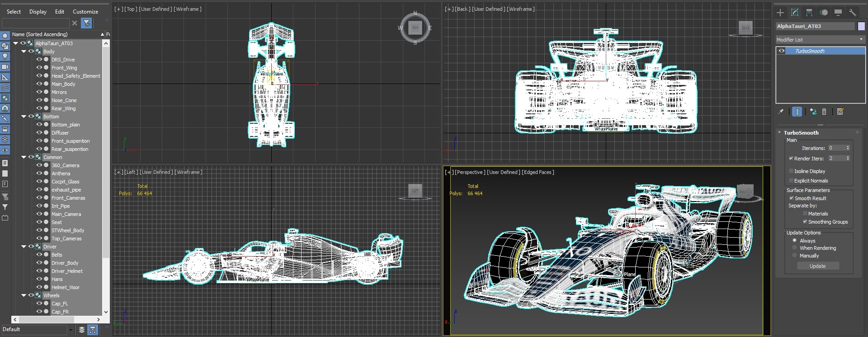Click scene explorer filter funnel button
The width and height of the screenshot is (868, 337).
(86, 23)
